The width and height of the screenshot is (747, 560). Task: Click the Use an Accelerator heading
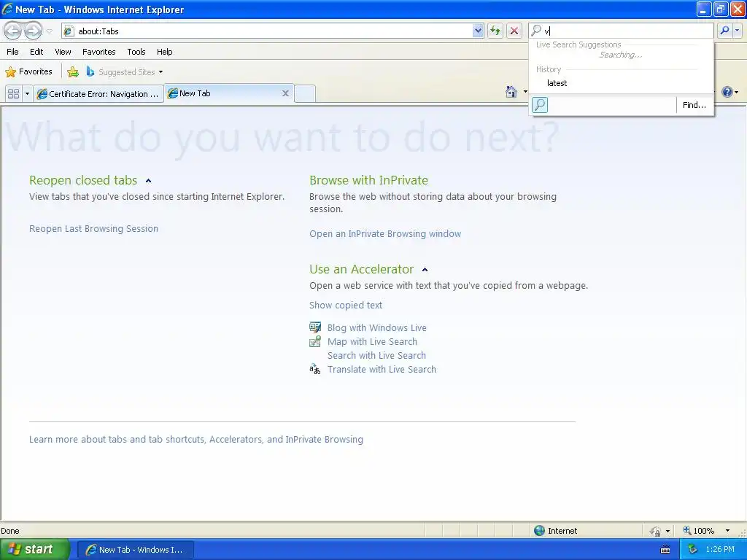coord(361,270)
